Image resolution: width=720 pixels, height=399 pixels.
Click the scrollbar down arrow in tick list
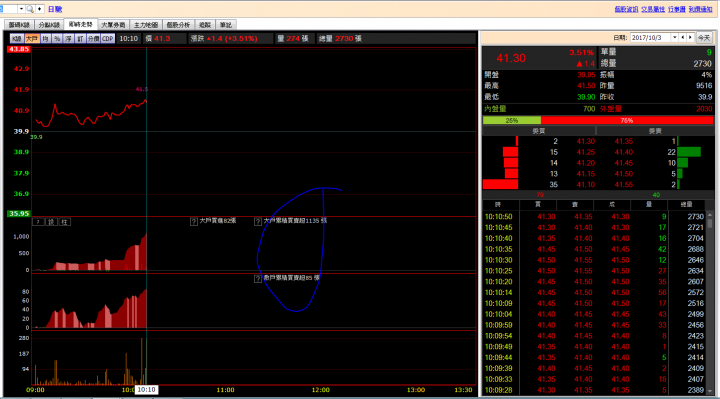710,391
